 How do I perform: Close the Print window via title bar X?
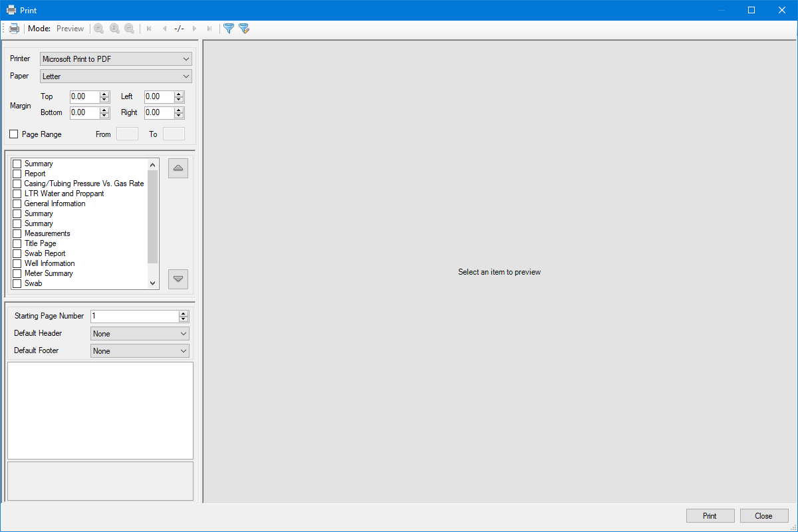pyautogui.click(x=782, y=10)
